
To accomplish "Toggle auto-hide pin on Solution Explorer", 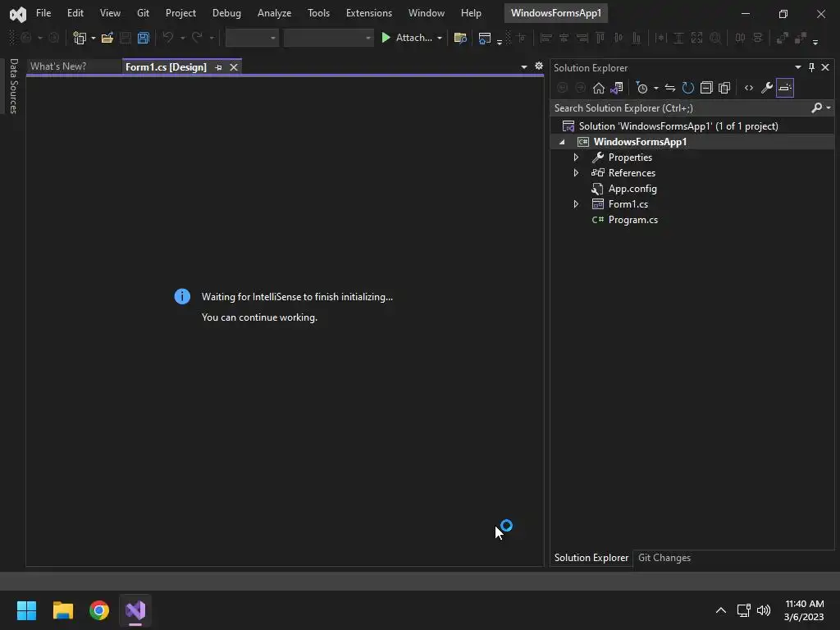I will pyautogui.click(x=811, y=67).
